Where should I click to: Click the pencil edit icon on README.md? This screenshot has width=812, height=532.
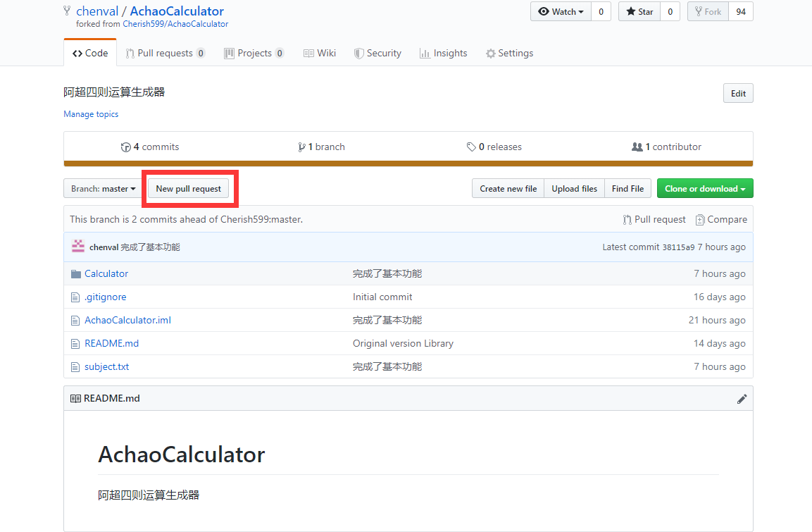click(x=742, y=399)
